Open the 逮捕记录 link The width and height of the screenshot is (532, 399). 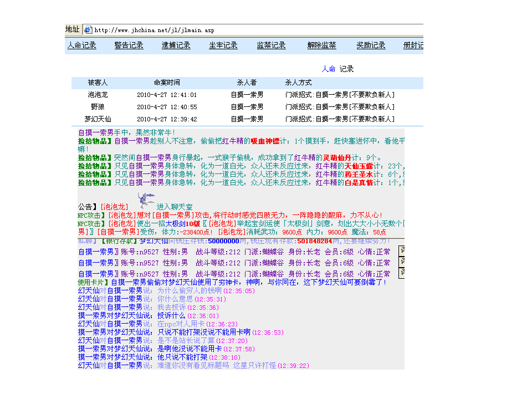pos(176,45)
